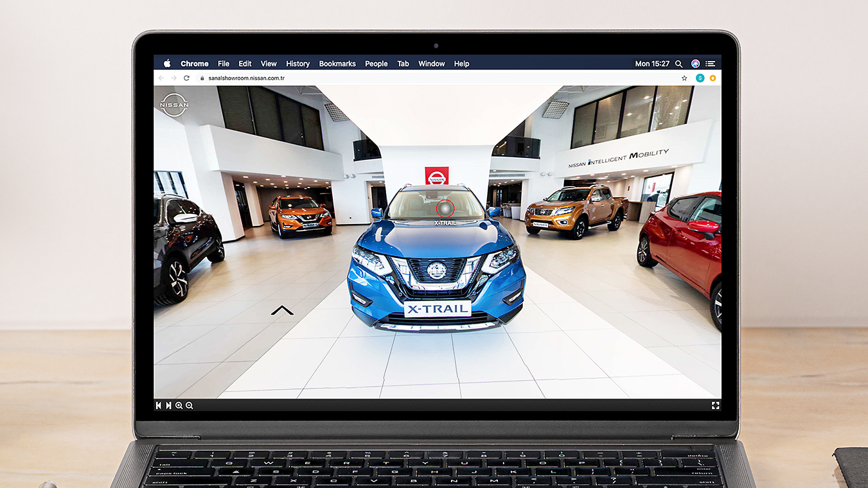Click the orange pickup truck
This screenshot has height=488, width=868.
[x=576, y=211]
